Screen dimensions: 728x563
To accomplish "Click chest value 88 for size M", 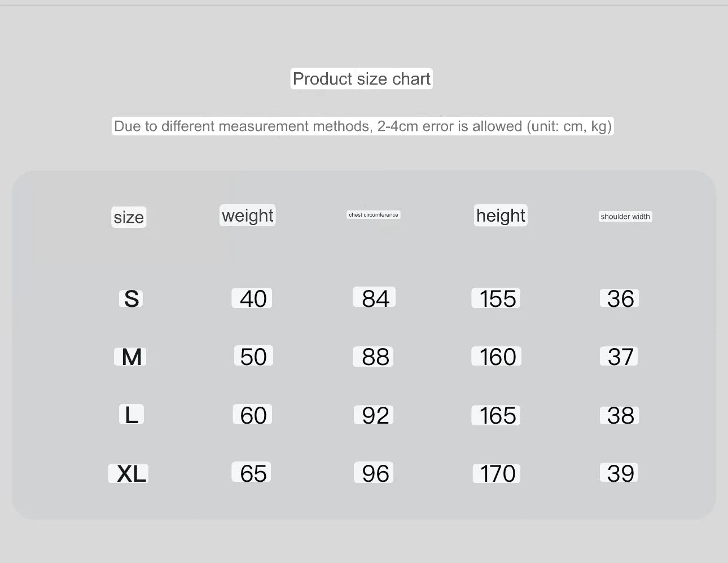I will click(374, 357).
